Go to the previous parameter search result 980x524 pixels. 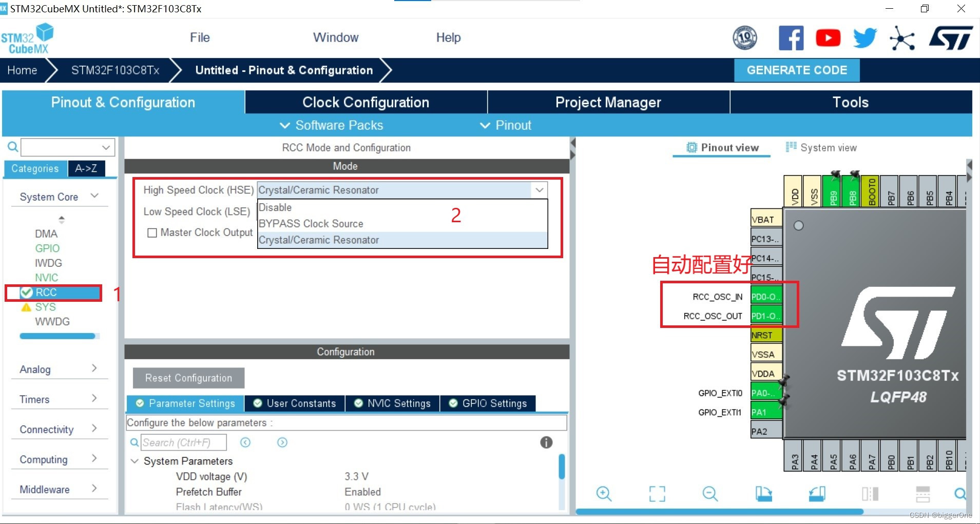pos(245,442)
